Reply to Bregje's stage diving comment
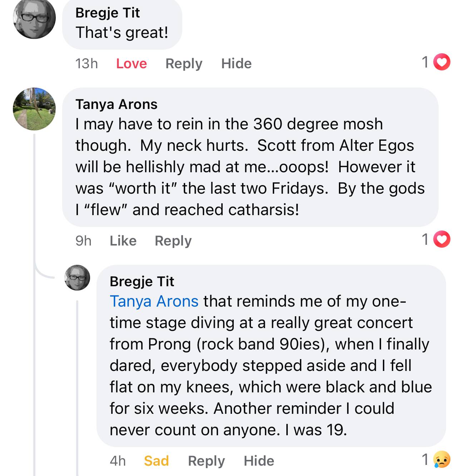The image size is (459, 476). point(206,461)
